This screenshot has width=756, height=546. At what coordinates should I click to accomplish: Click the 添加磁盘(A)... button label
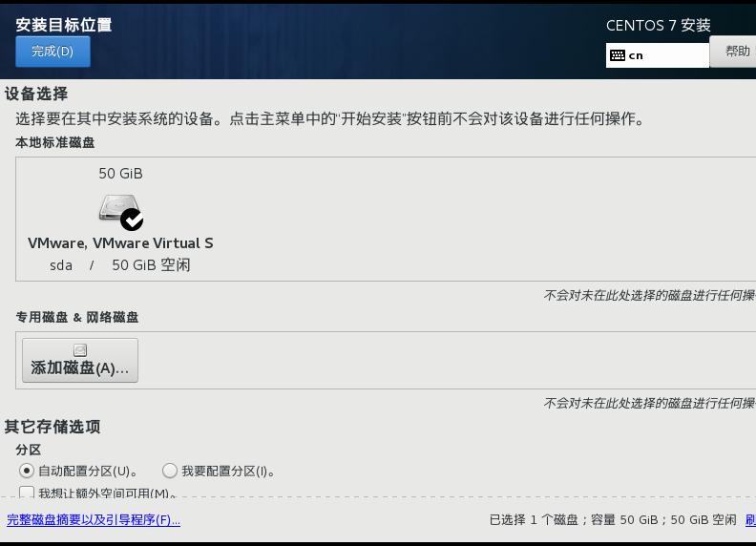[80, 368]
